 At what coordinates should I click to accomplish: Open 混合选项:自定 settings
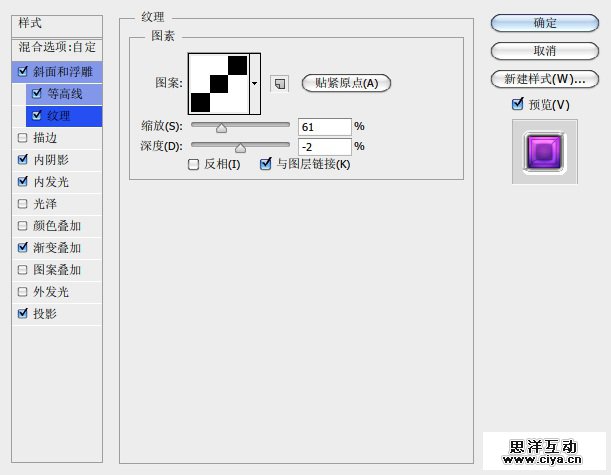pyautogui.click(x=57, y=49)
